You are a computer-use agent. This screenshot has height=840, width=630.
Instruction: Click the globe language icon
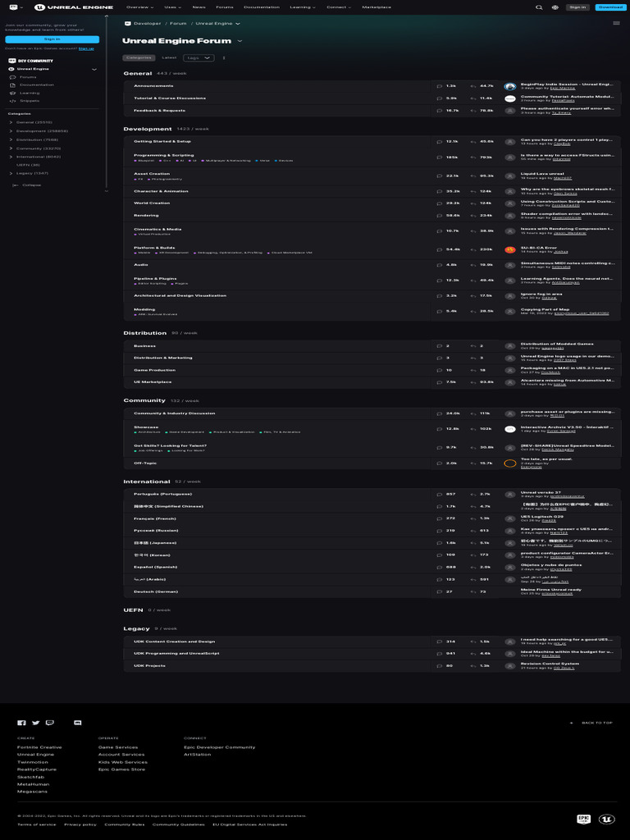click(x=555, y=7)
